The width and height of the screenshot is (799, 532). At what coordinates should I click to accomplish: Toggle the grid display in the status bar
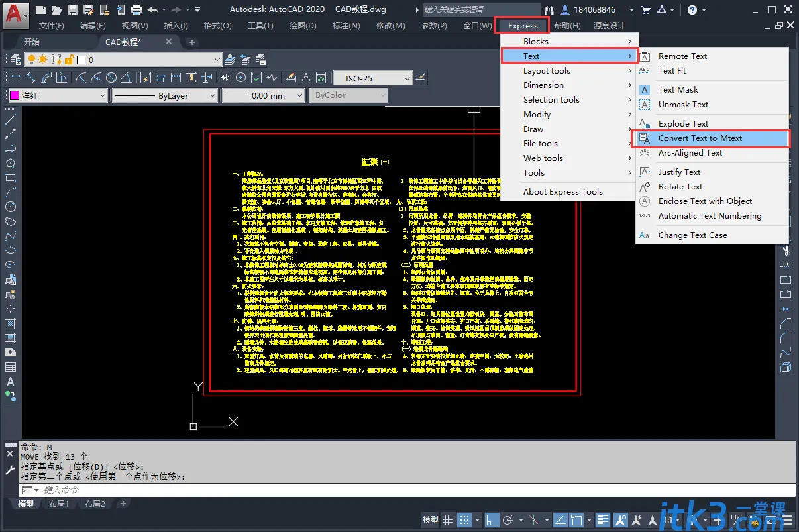pyautogui.click(x=449, y=520)
